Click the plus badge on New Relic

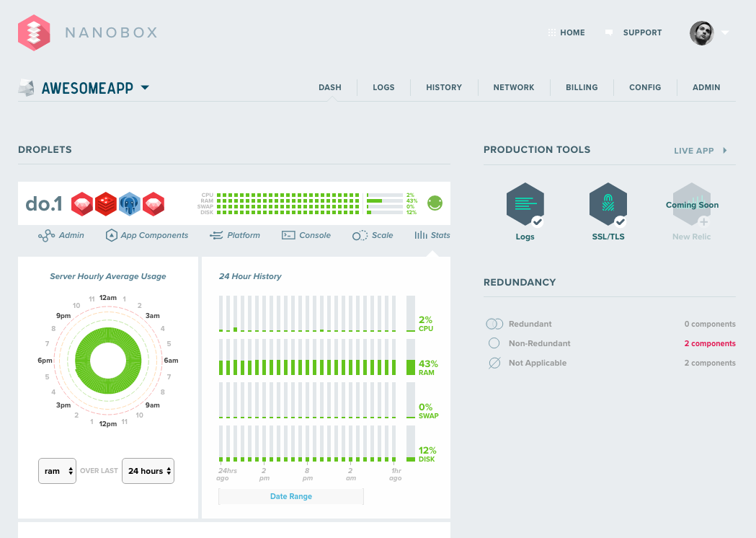click(x=704, y=221)
